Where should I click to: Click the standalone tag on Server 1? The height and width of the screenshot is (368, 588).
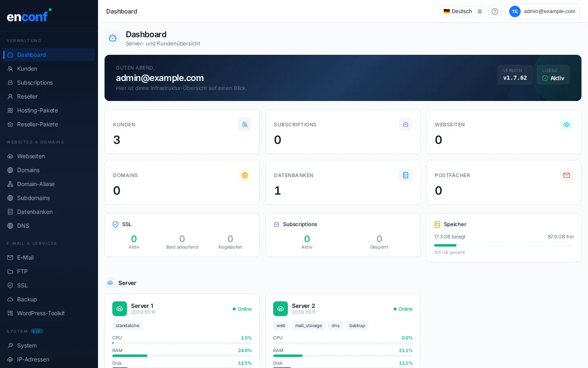[127, 325]
